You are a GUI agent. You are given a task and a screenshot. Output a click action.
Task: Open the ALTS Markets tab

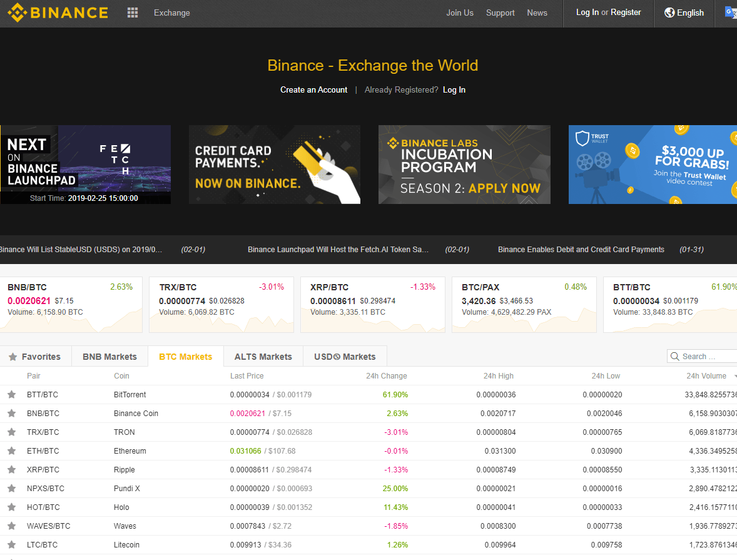(x=263, y=357)
